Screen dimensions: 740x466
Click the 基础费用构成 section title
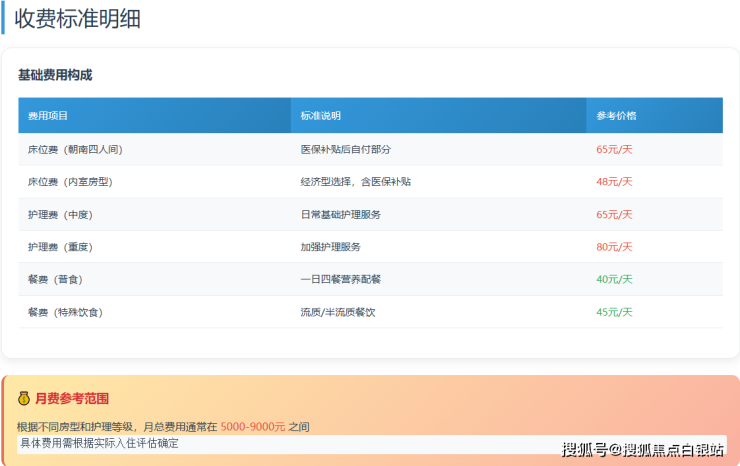(x=55, y=75)
